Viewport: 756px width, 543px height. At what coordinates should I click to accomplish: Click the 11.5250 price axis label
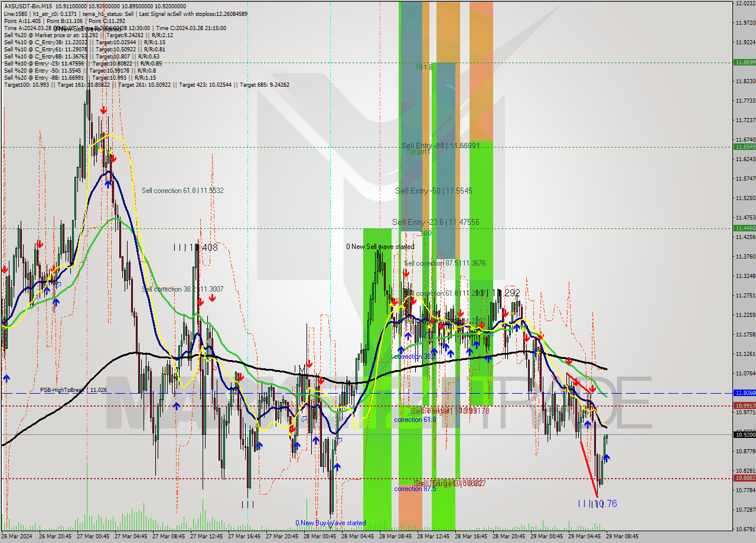pos(745,198)
